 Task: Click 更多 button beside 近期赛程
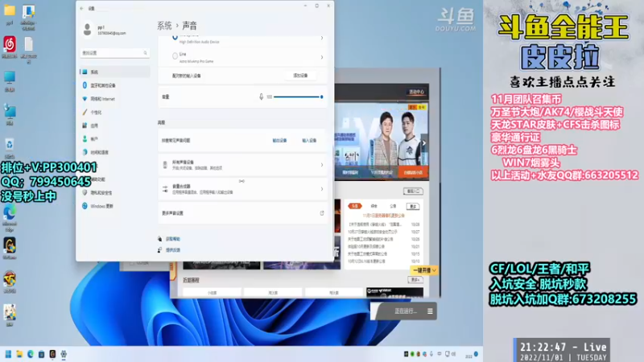(x=415, y=279)
